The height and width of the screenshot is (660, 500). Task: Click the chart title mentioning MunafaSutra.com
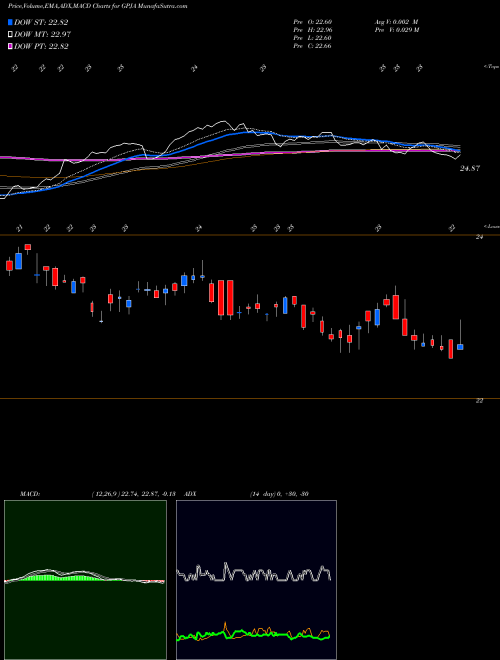click(x=98, y=6)
